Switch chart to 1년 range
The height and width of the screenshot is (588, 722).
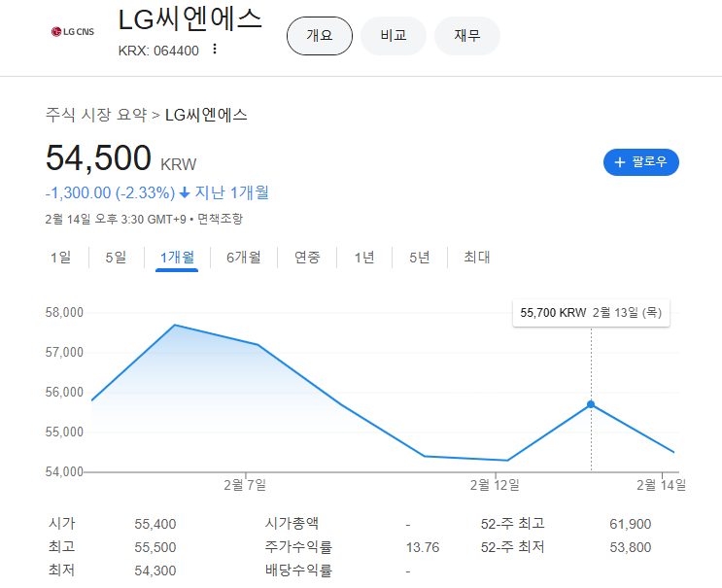pyautogui.click(x=364, y=257)
